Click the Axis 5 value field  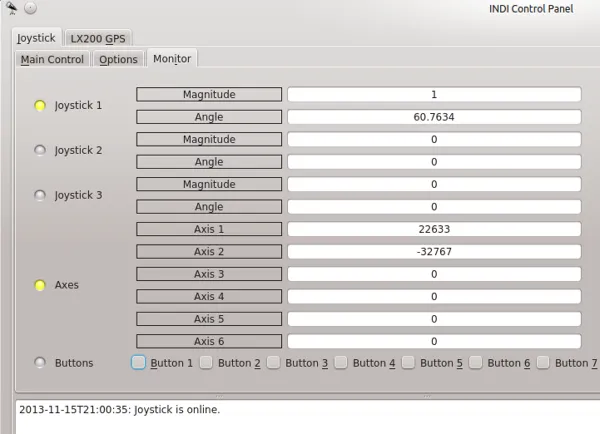pyautogui.click(x=434, y=319)
